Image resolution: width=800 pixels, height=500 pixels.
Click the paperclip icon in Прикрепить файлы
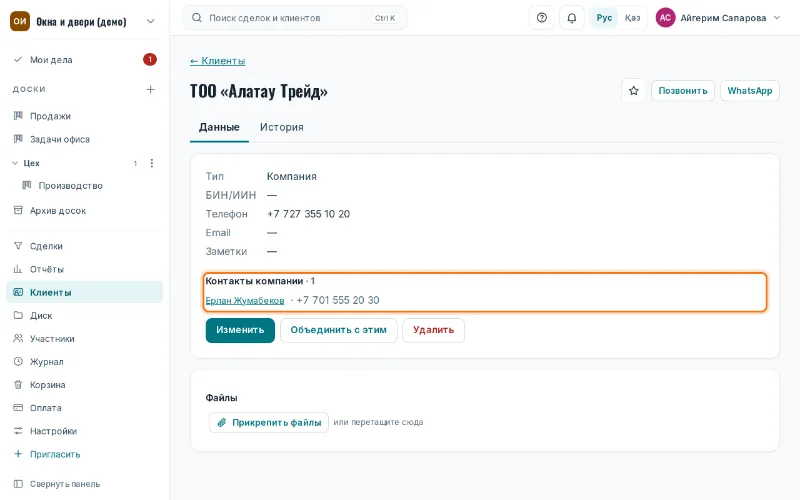pyautogui.click(x=221, y=422)
